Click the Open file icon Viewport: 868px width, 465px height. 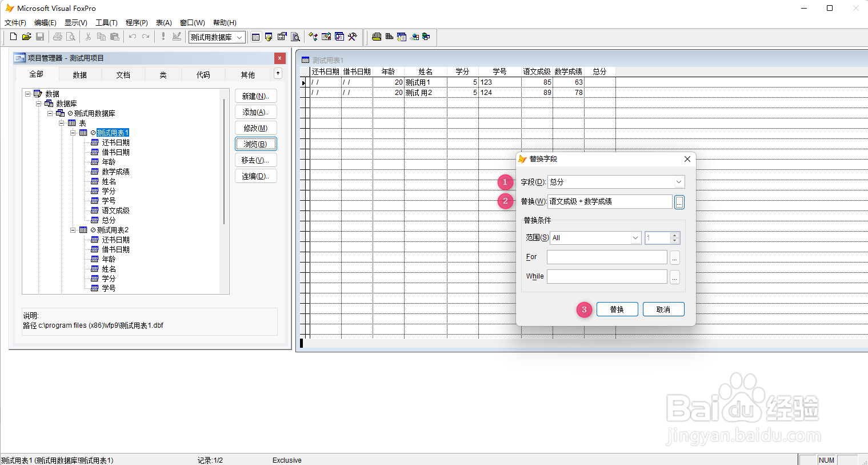point(27,37)
